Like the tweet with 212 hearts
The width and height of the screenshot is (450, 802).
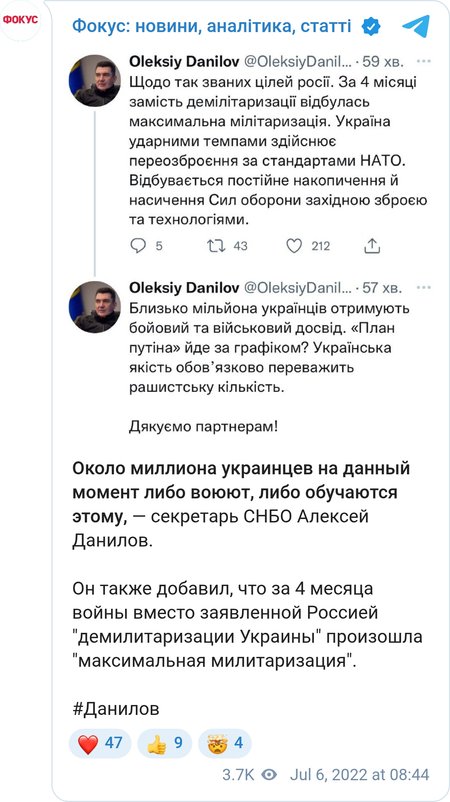tap(294, 246)
